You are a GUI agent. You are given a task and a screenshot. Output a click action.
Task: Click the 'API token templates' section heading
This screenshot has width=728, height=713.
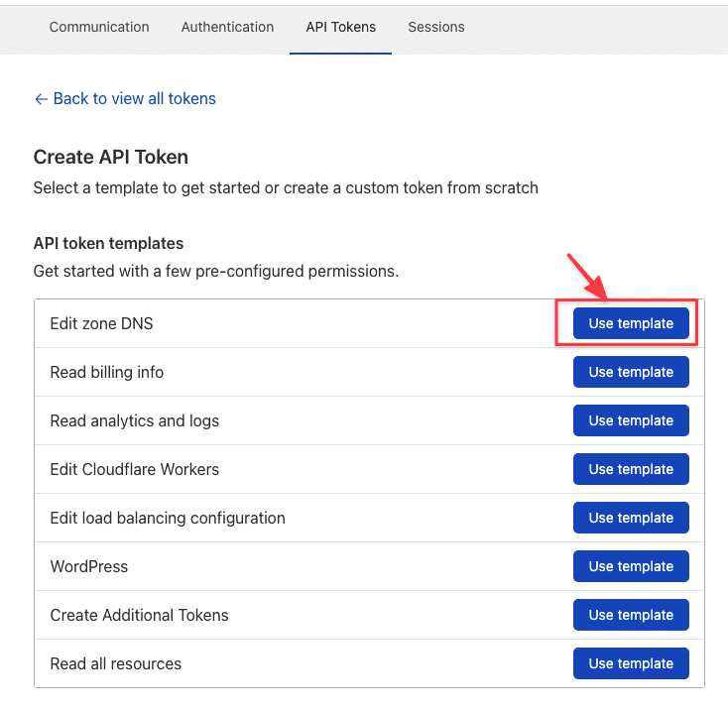109,243
